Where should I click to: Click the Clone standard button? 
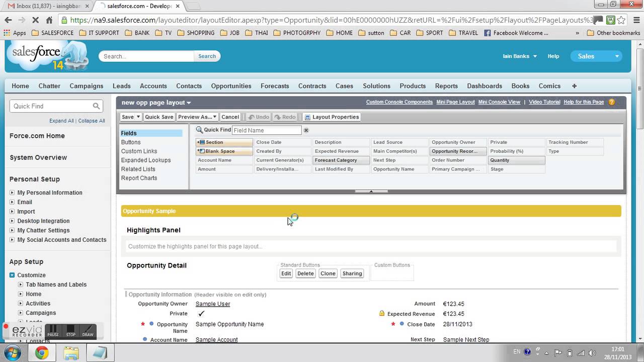pos(328,274)
